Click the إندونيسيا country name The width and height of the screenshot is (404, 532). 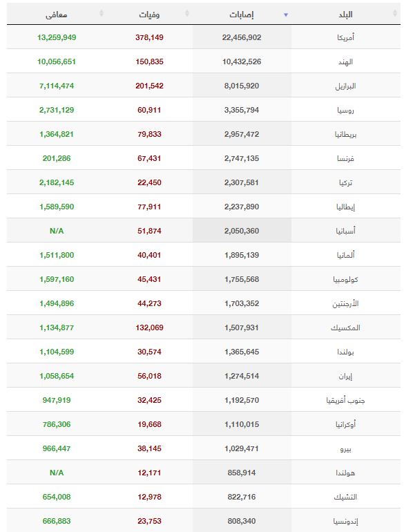point(346,521)
